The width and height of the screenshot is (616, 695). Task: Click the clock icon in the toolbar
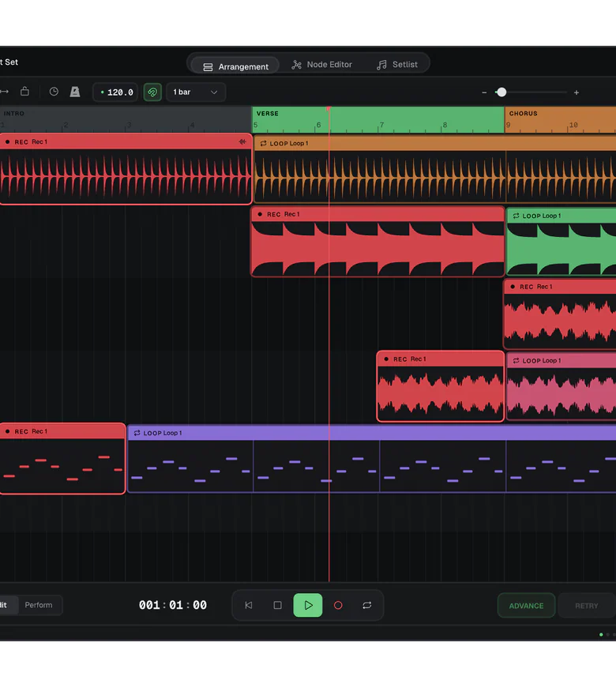pos(54,92)
